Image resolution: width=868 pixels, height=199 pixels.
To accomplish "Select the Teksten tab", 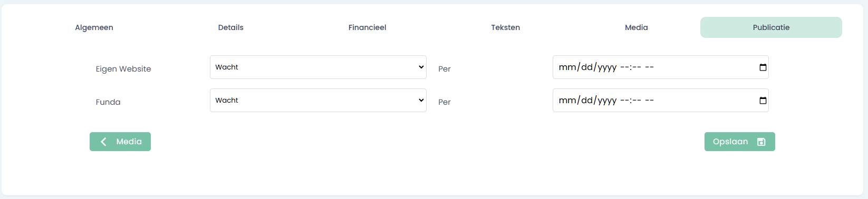I will click(x=505, y=27).
